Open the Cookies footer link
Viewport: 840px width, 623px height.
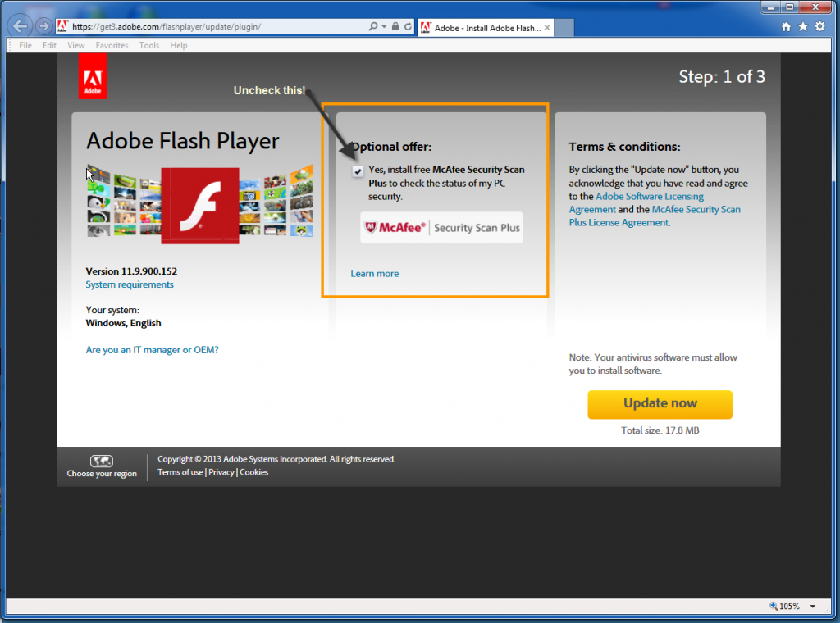(x=254, y=472)
